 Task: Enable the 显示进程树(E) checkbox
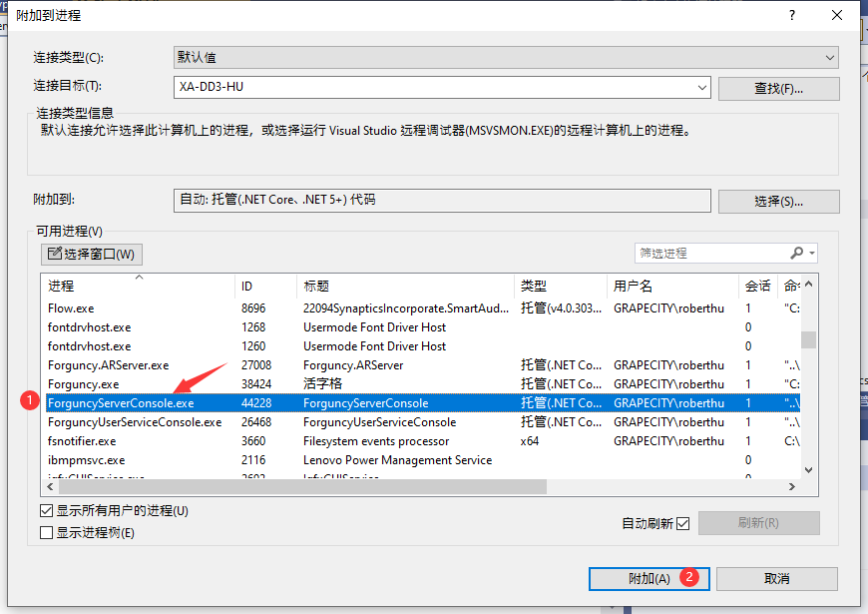coord(47,532)
